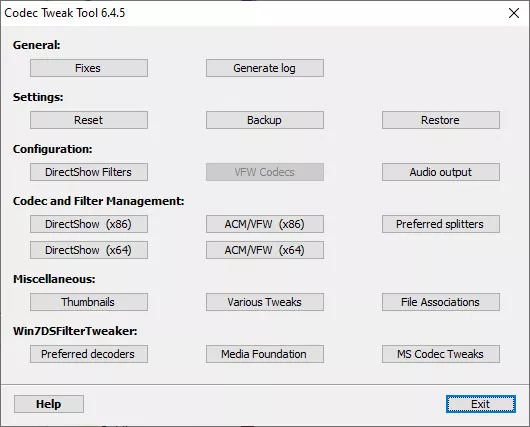Reset settings with the Reset button

point(89,120)
